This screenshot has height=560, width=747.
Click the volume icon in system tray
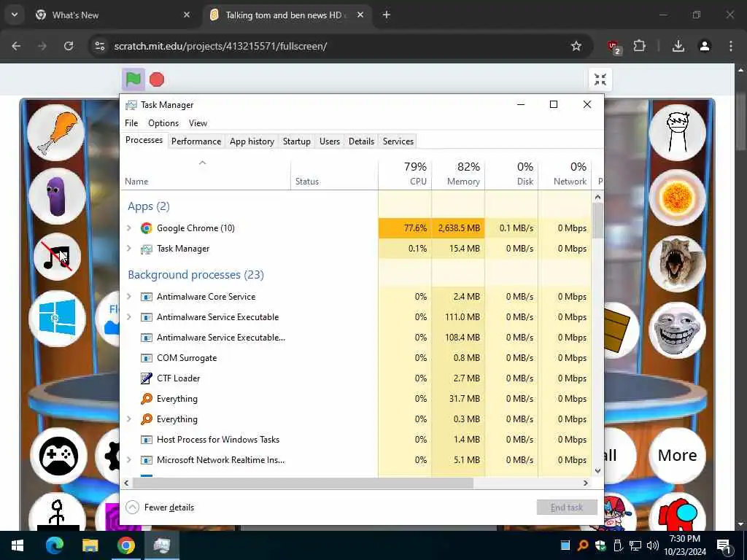coord(653,545)
